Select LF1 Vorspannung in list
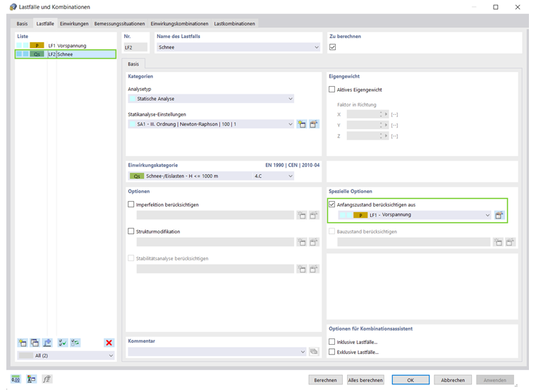 (x=66, y=45)
